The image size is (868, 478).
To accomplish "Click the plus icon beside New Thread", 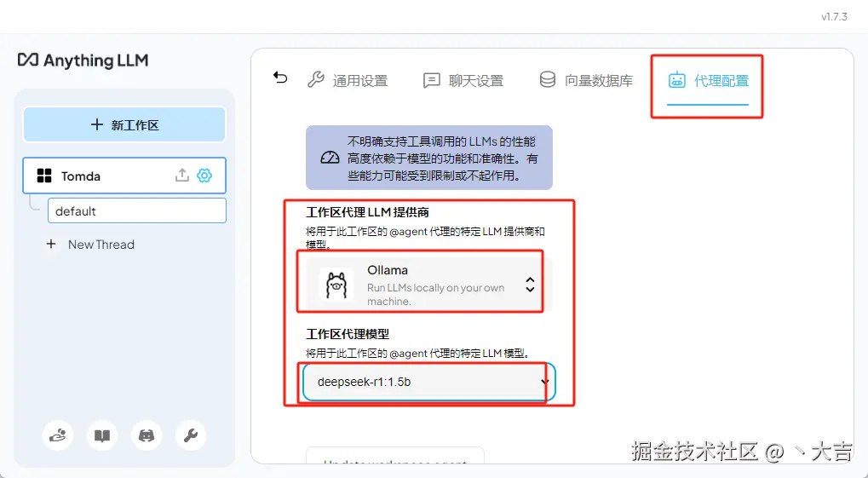I will tap(51, 244).
